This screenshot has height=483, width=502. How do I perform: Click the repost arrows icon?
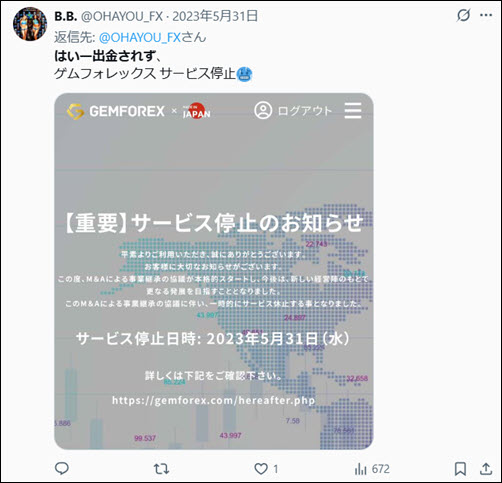pyautogui.click(x=161, y=469)
